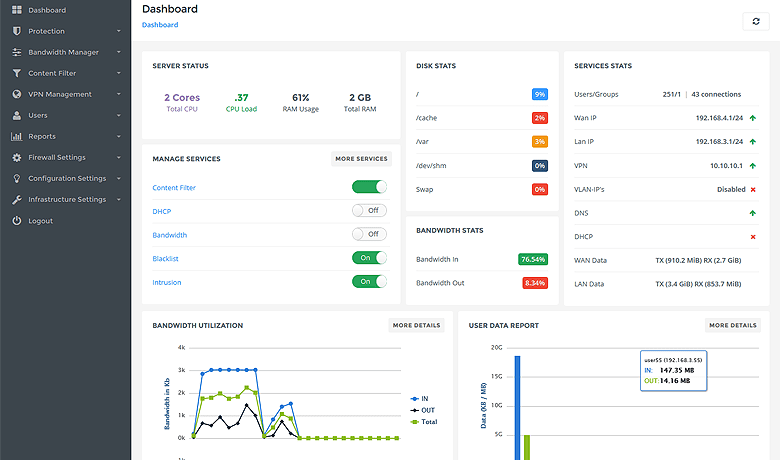Click the Users person icon
The height and width of the screenshot is (460, 780).
pos(17,115)
